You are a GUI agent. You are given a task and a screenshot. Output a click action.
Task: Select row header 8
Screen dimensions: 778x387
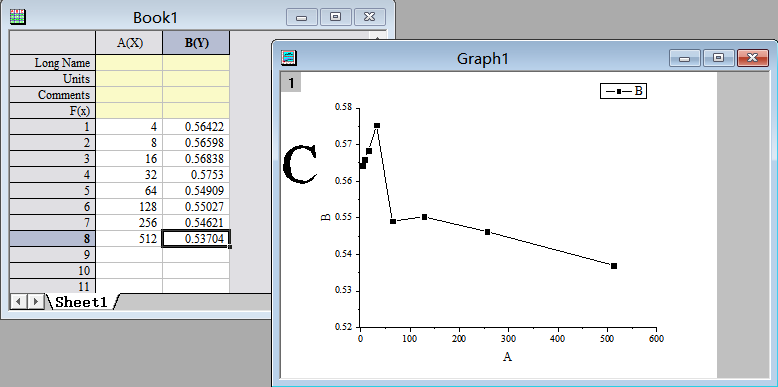pos(53,239)
